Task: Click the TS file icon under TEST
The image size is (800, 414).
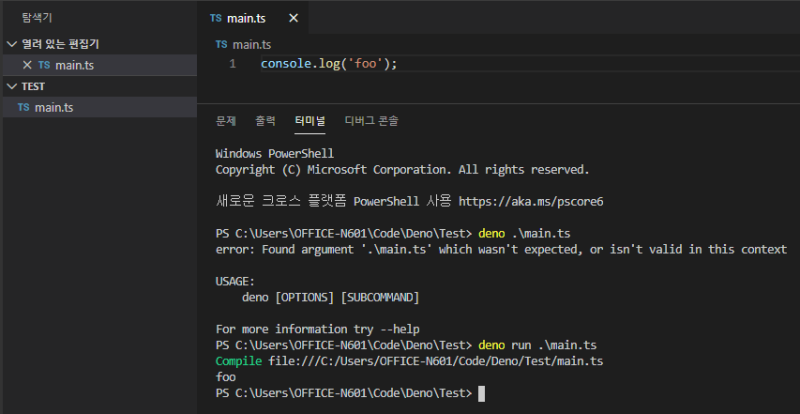Action: pos(23,107)
